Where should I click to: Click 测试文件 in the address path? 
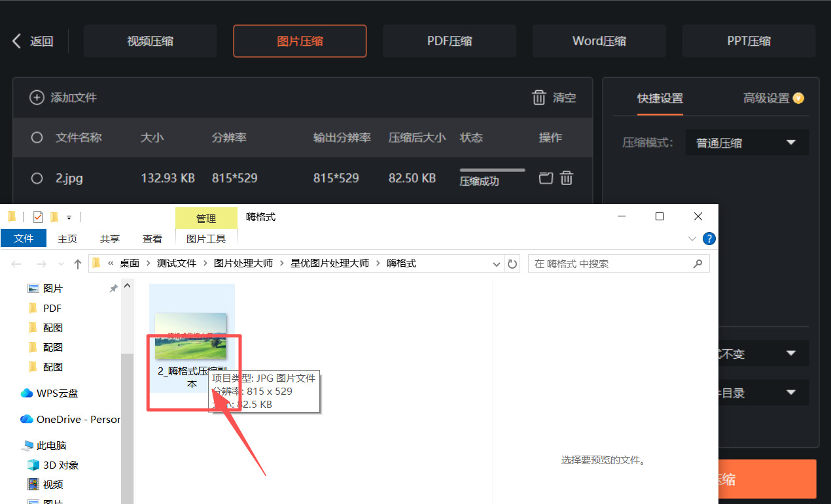tap(177, 263)
